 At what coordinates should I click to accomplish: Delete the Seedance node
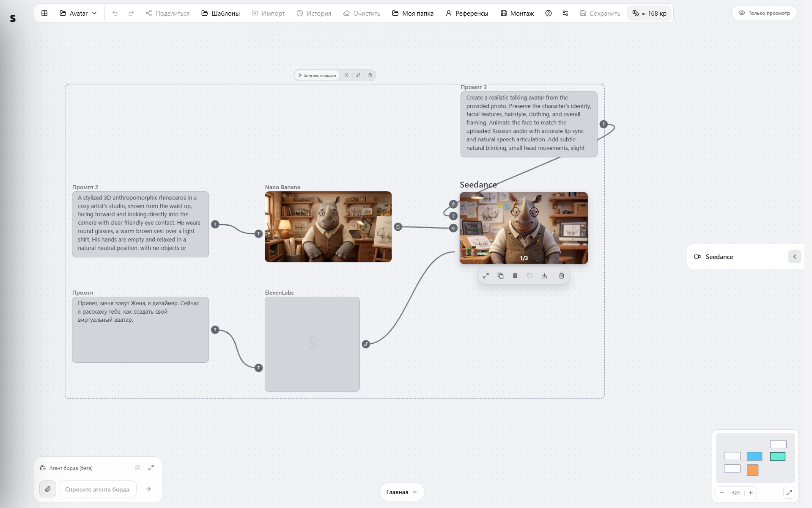tap(562, 276)
